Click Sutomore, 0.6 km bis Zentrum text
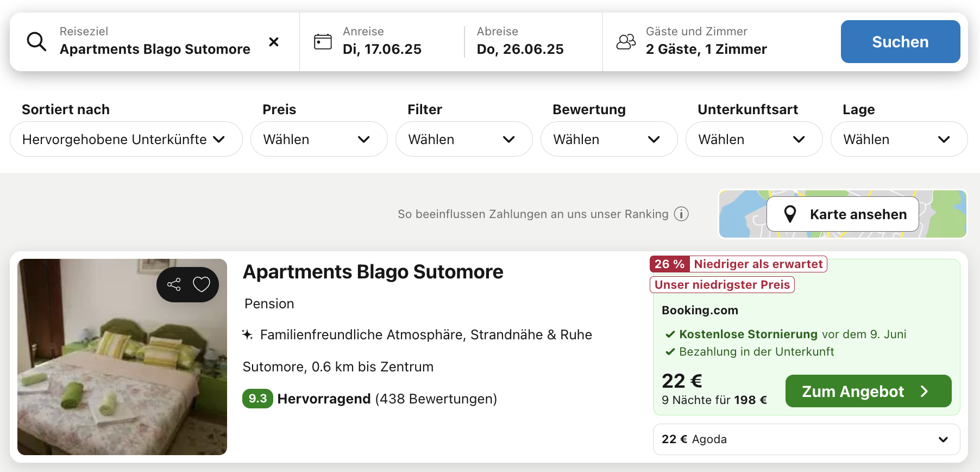The height and width of the screenshot is (472, 980). click(x=338, y=367)
